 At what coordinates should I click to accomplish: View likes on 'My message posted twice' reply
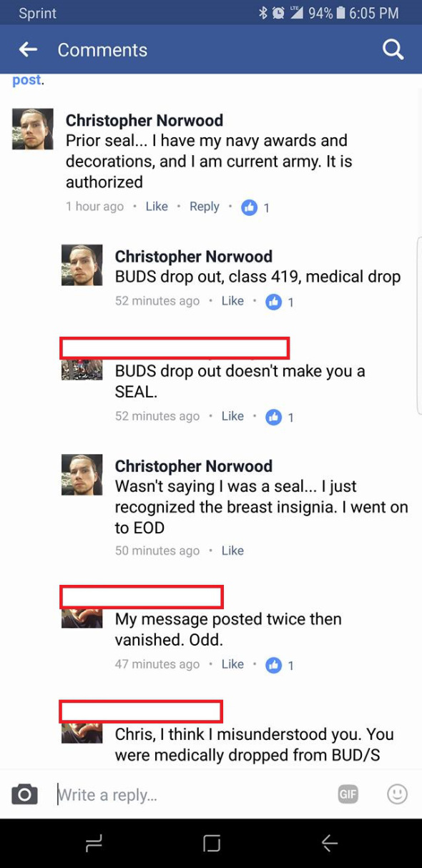point(280,665)
